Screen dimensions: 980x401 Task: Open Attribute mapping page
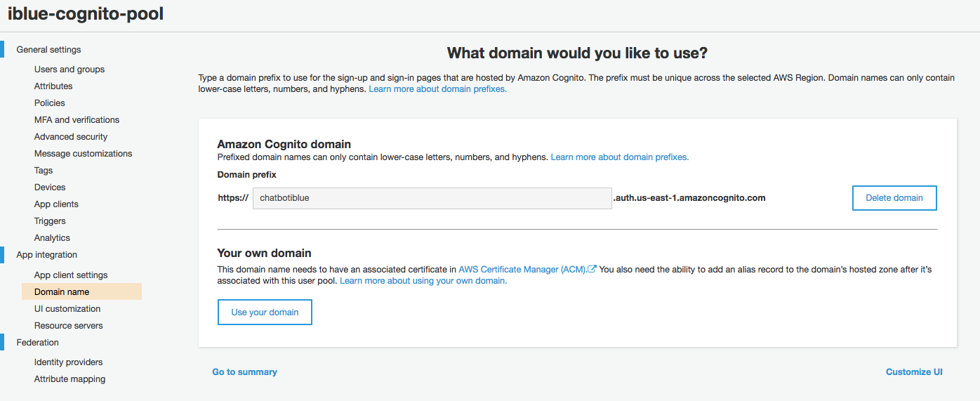click(70, 379)
